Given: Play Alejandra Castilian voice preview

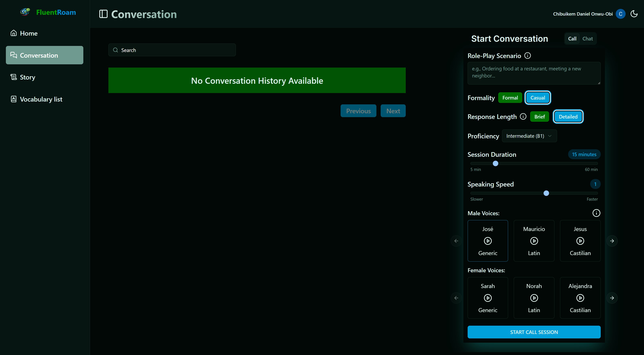Looking at the screenshot, I should [x=580, y=298].
